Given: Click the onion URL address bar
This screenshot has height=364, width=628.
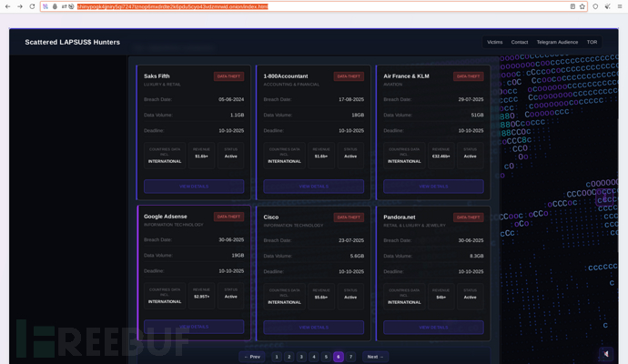Looking at the screenshot, I should 273,6.
